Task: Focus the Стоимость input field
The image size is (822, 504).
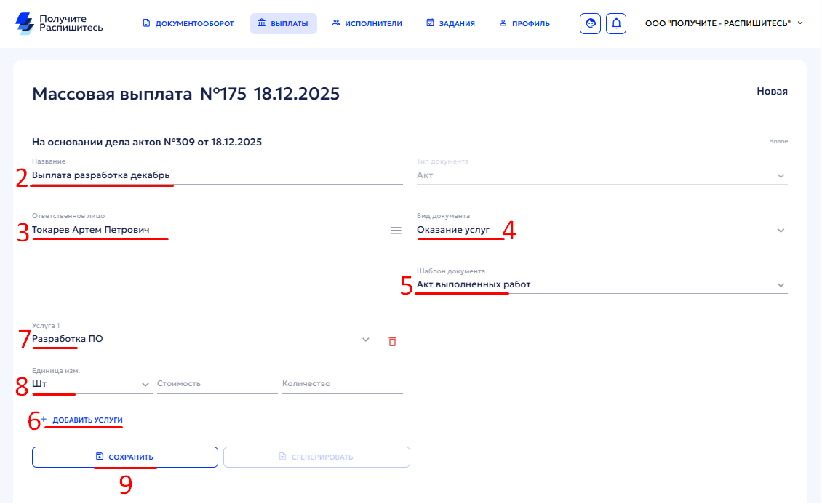Action: pos(217,384)
